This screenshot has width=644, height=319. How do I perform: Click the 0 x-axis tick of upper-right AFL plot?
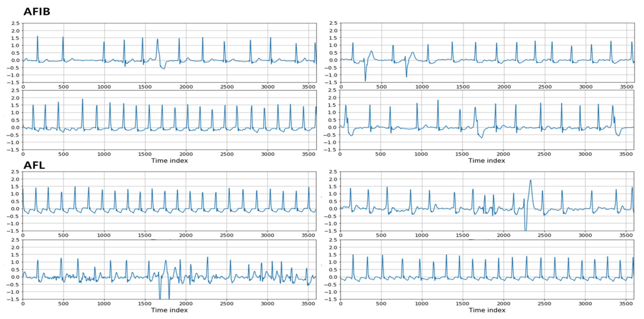coord(341,235)
